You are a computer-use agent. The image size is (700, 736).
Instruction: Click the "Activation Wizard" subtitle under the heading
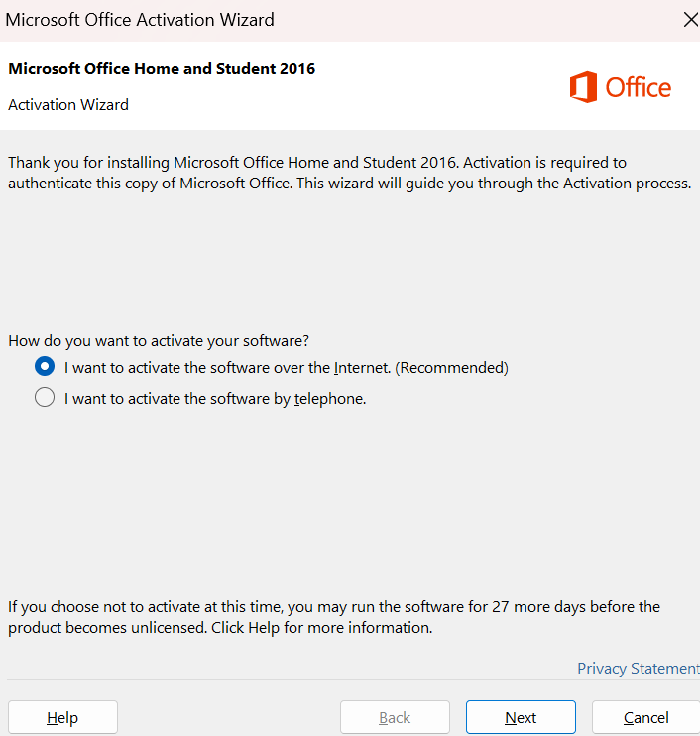68,105
